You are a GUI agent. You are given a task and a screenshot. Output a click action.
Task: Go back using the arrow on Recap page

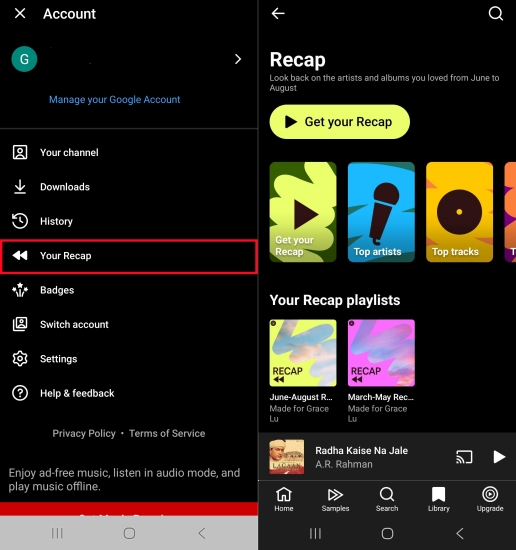pos(278,14)
